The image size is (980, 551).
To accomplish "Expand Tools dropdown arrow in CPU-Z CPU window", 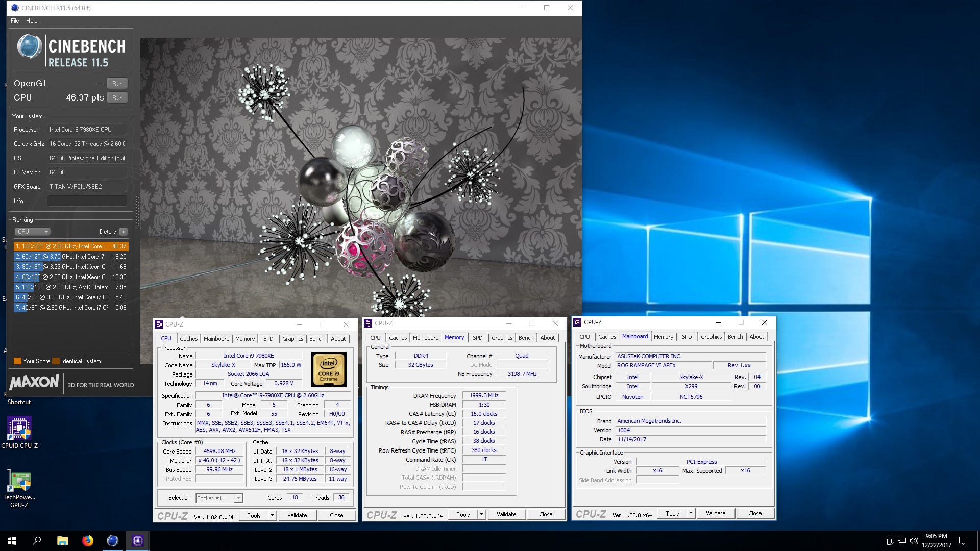I will [x=272, y=515].
